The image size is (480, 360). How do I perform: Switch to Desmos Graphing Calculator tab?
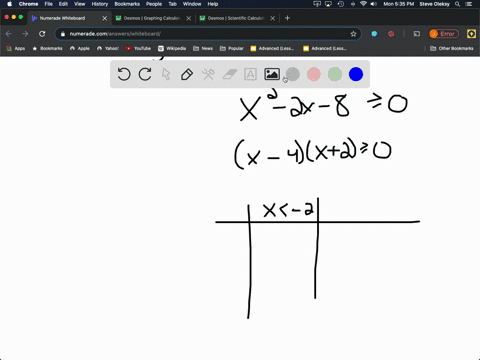click(x=152, y=18)
